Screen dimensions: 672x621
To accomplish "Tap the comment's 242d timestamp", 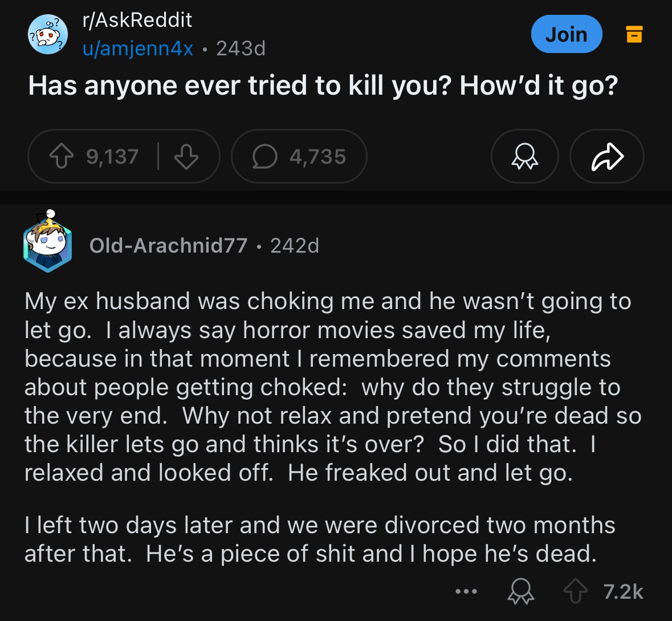I will 295,246.
